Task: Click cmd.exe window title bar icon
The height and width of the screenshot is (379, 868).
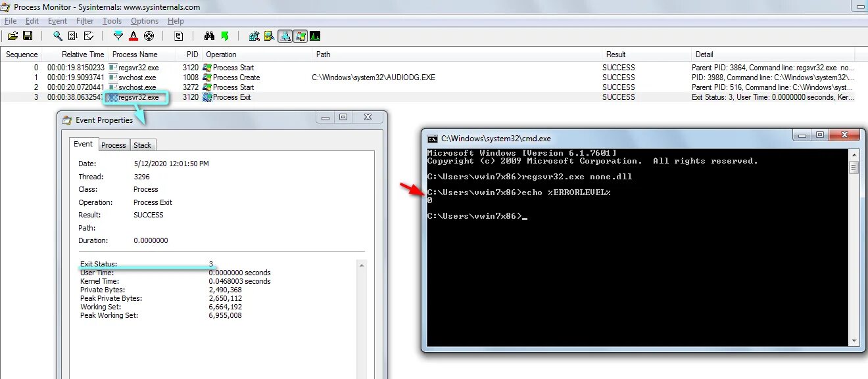Action: pyautogui.click(x=432, y=139)
